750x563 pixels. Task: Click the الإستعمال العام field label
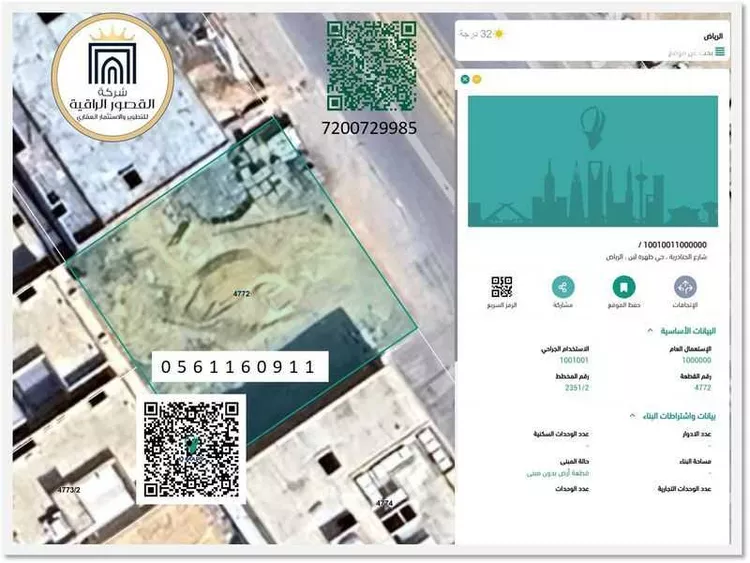690,349
